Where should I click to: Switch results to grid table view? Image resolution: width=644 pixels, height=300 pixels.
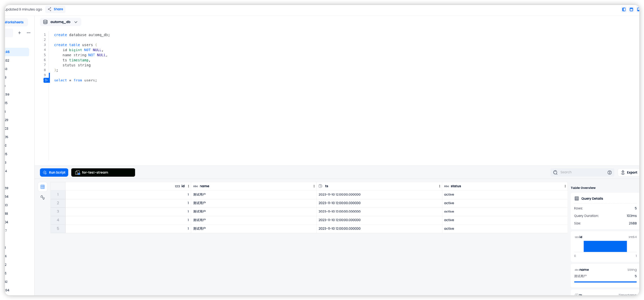(42, 187)
